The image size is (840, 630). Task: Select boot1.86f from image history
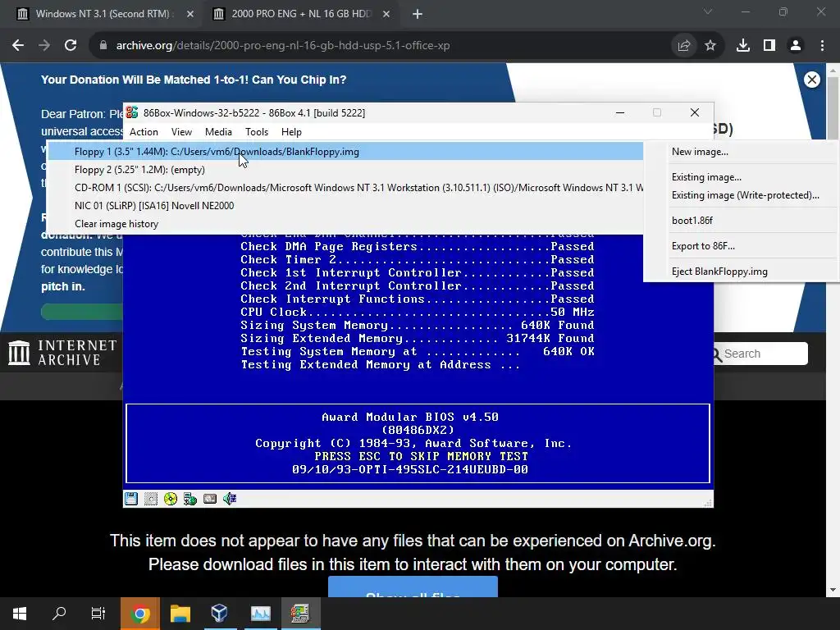click(x=741, y=221)
